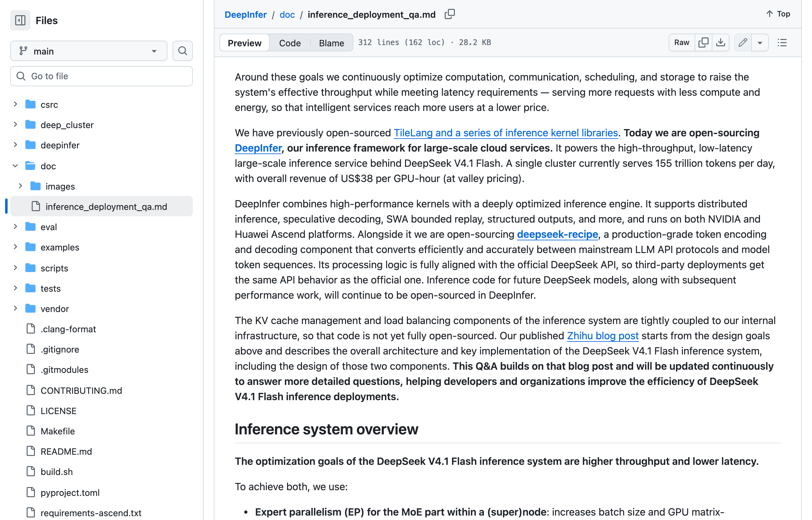Switch to the Blame tab
This screenshot has height=520, width=812.
point(331,43)
